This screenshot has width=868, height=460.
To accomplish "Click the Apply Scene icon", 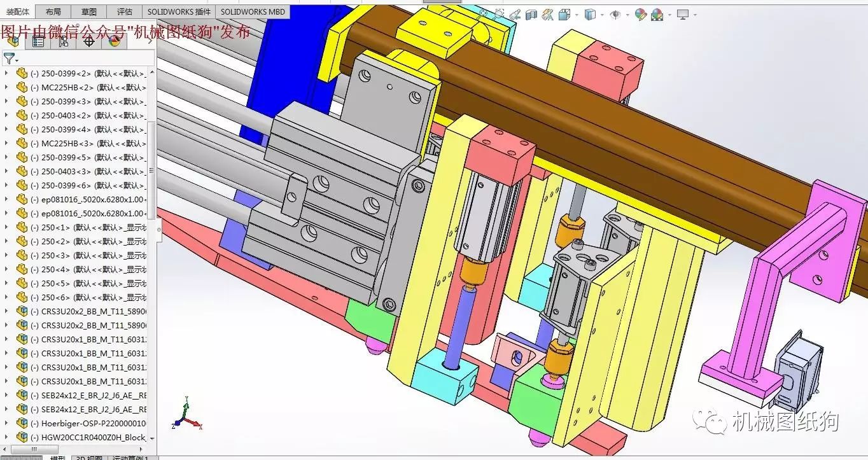I will [x=657, y=14].
